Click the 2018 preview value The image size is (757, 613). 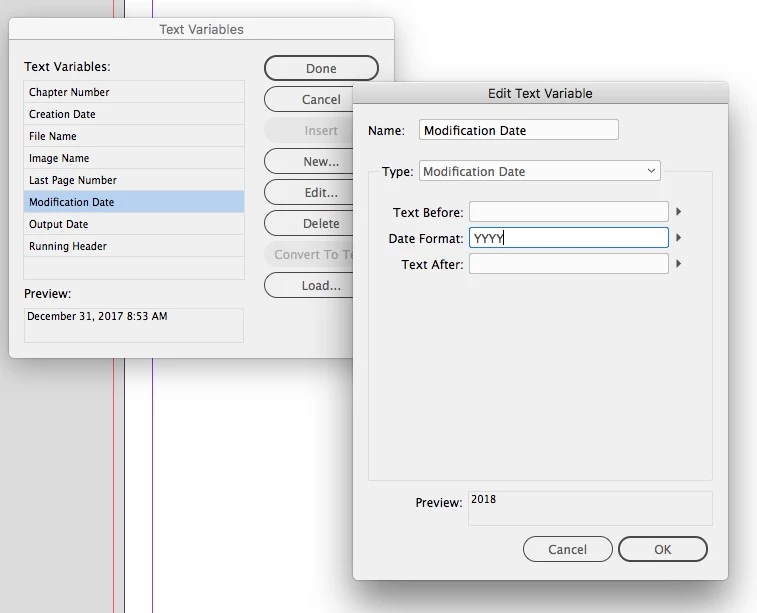click(x=483, y=499)
